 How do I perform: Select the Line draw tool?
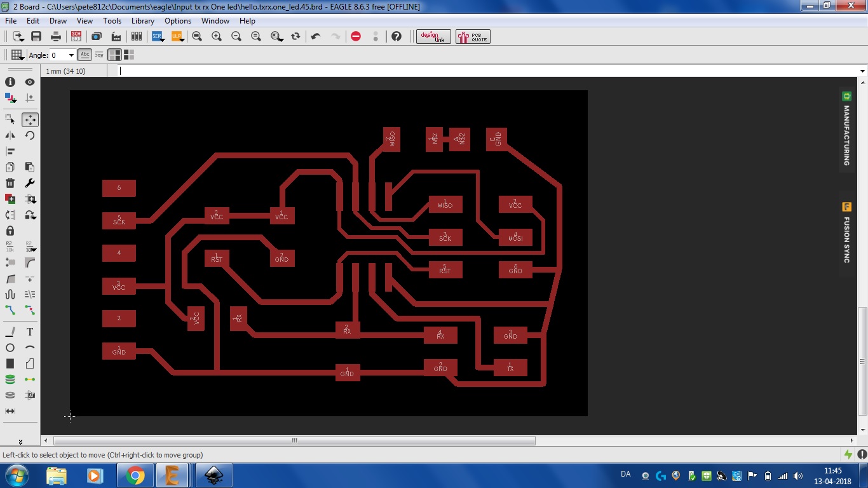[10, 332]
